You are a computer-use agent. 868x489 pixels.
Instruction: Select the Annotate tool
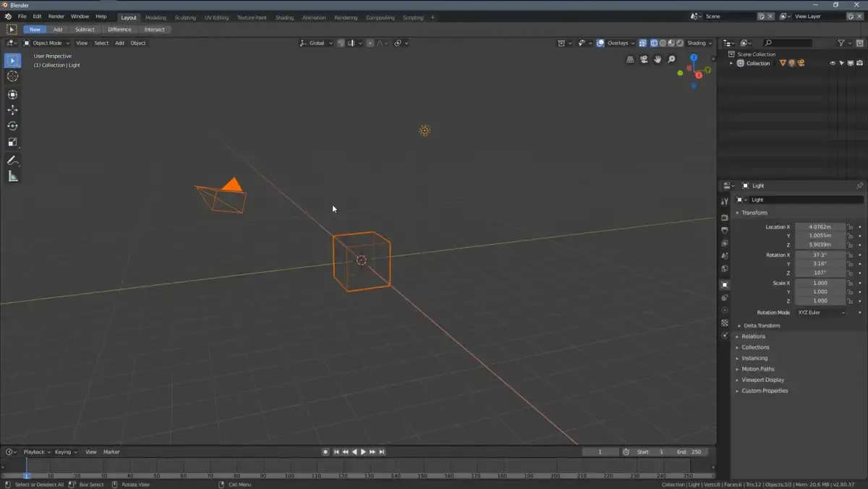(12, 161)
